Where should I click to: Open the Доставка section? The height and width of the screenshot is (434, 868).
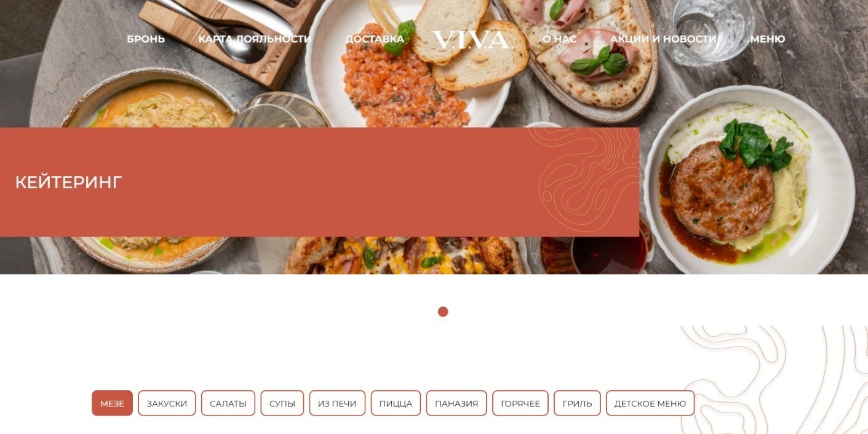(x=375, y=39)
